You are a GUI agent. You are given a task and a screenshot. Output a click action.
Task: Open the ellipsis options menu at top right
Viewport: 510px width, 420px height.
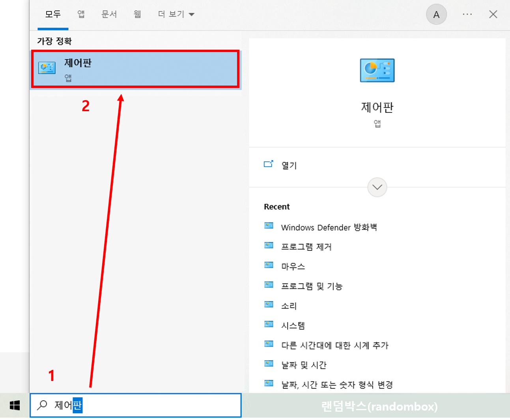click(467, 14)
